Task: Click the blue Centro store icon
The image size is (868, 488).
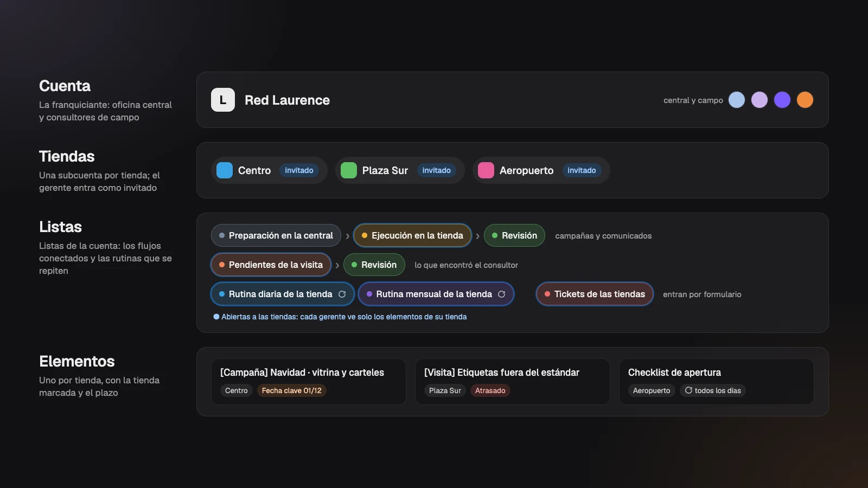Action: (x=225, y=170)
